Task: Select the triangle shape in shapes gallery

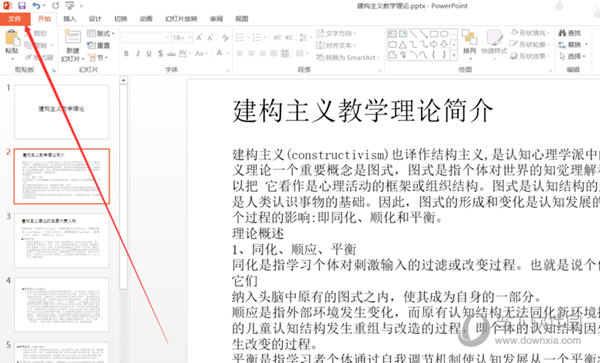Action: [x=403, y=45]
